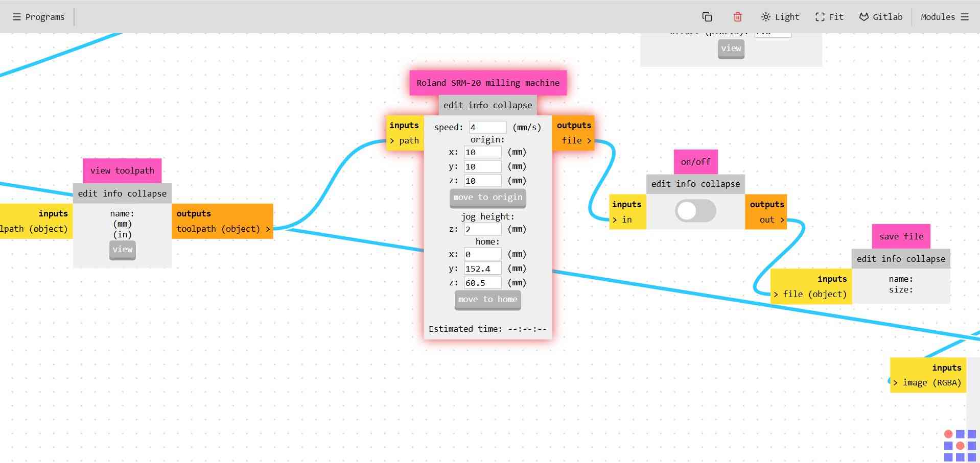Open the Gitlab link
980x463 pixels.
click(880, 17)
